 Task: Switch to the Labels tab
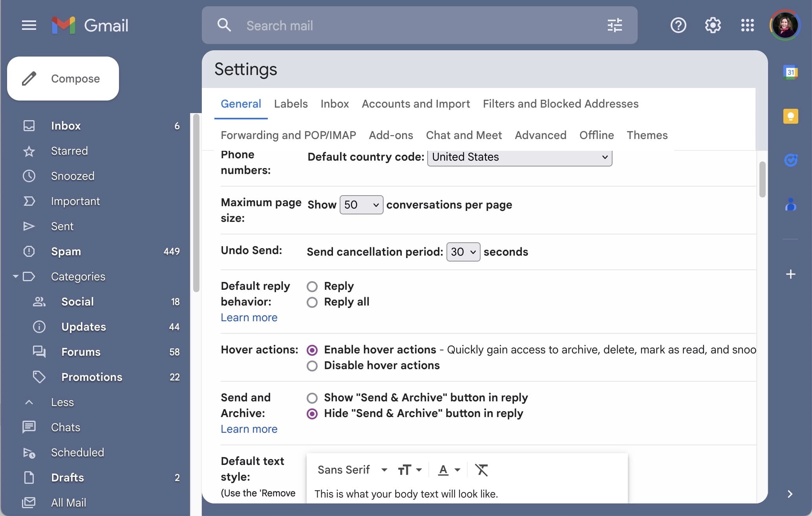291,104
